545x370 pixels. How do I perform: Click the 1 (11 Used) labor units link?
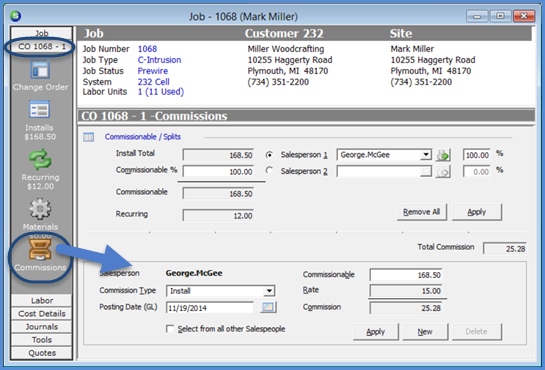point(161,92)
